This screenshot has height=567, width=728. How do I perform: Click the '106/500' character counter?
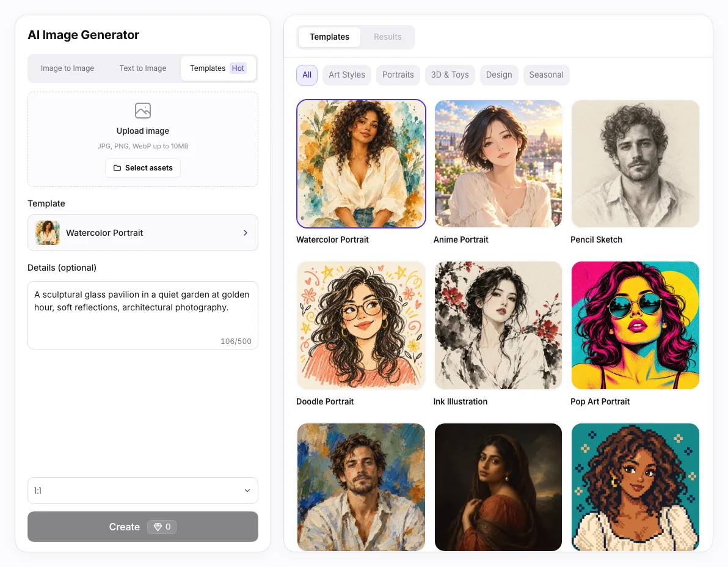[x=236, y=342]
